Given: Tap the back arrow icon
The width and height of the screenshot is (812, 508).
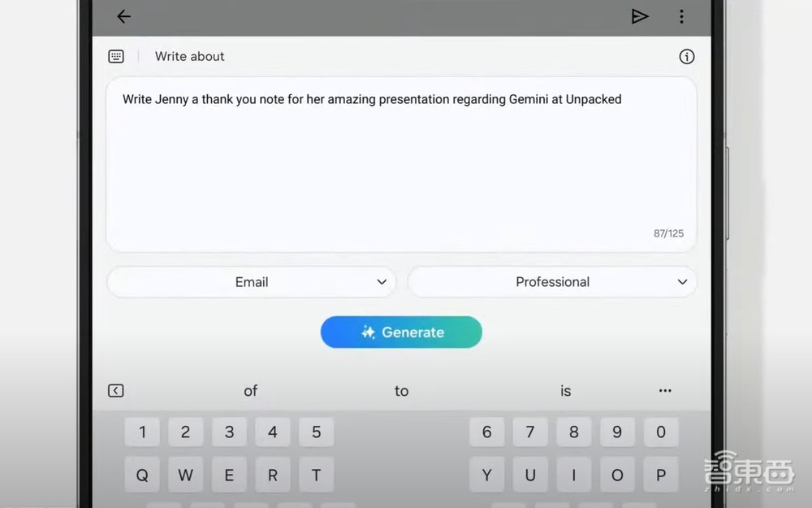Looking at the screenshot, I should (123, 16).
